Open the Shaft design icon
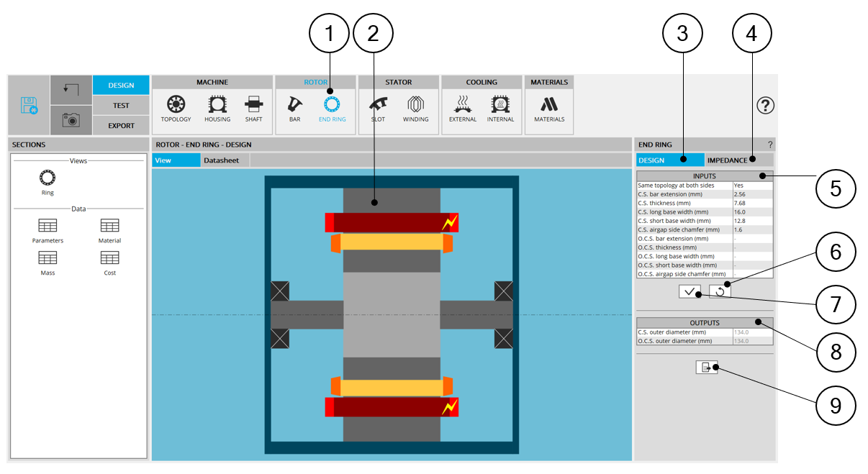The image size is (868, 474). click(x=253, y=104)
